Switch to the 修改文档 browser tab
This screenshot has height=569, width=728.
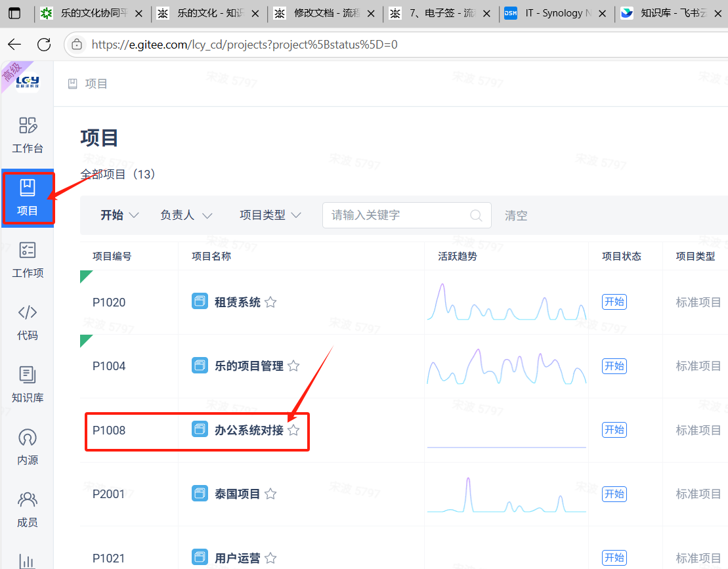click(x=326, y=13)
